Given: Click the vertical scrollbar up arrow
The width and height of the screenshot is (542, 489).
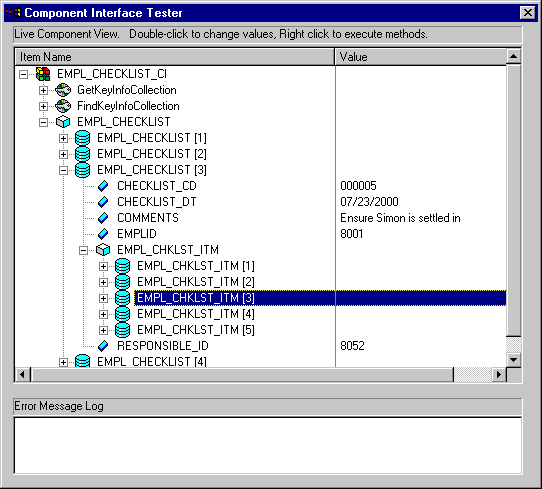Looking at the screenshot, I should 514,56.
